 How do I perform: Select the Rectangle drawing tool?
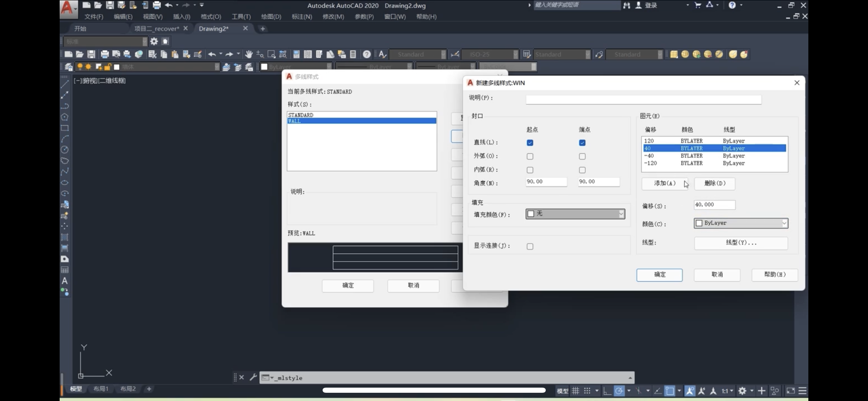pyautogui.click(x=64, y=128)
